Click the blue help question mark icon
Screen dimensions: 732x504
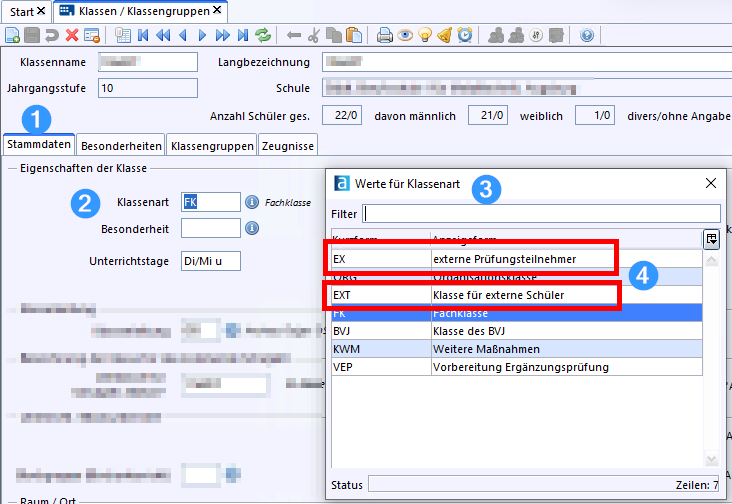[586, 36]
